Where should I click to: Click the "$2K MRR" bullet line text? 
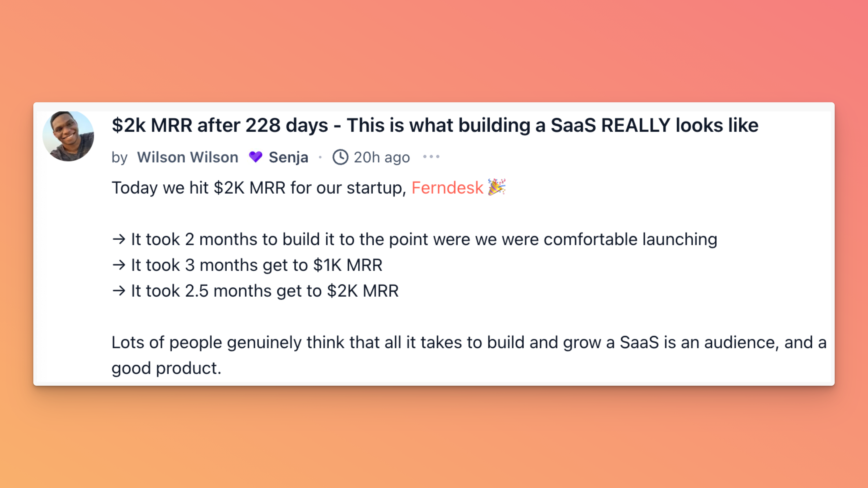pyautogui.click(x=265, y=291)
